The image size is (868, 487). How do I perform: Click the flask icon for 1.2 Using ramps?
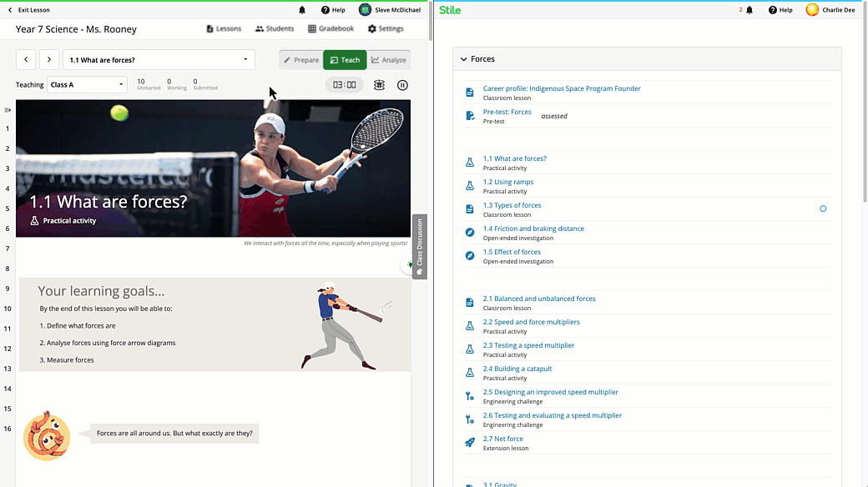469,185
